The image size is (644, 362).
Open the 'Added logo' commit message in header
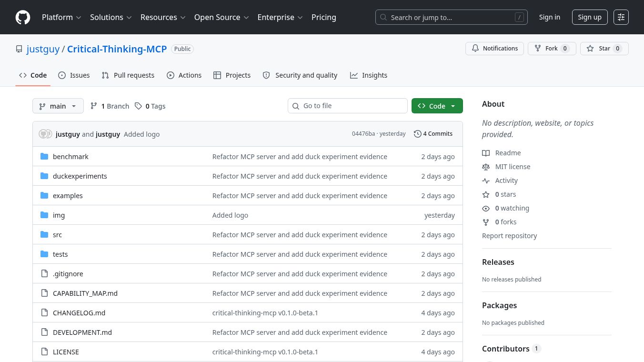click(142, 134)
